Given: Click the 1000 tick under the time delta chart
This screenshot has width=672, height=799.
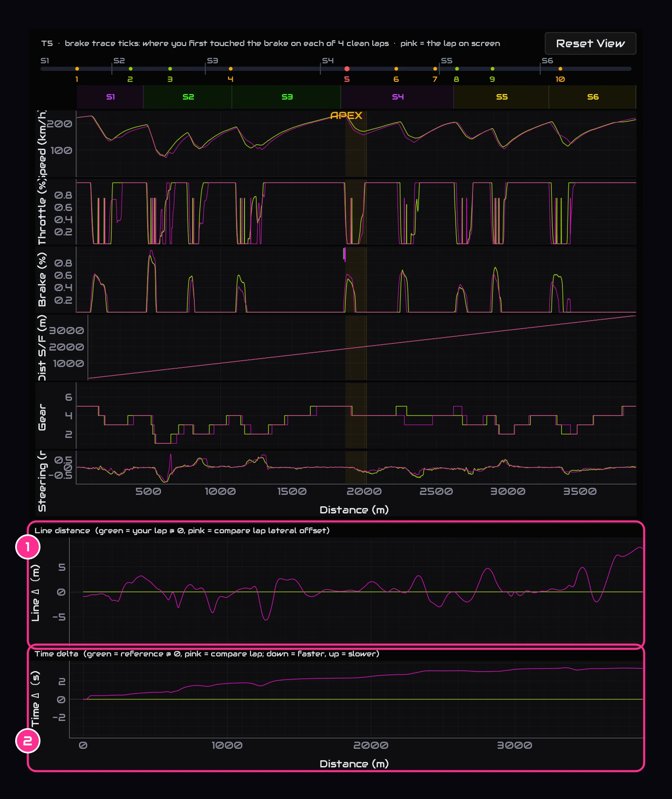Looking at the screenshot, I should (x=227, y=745).
